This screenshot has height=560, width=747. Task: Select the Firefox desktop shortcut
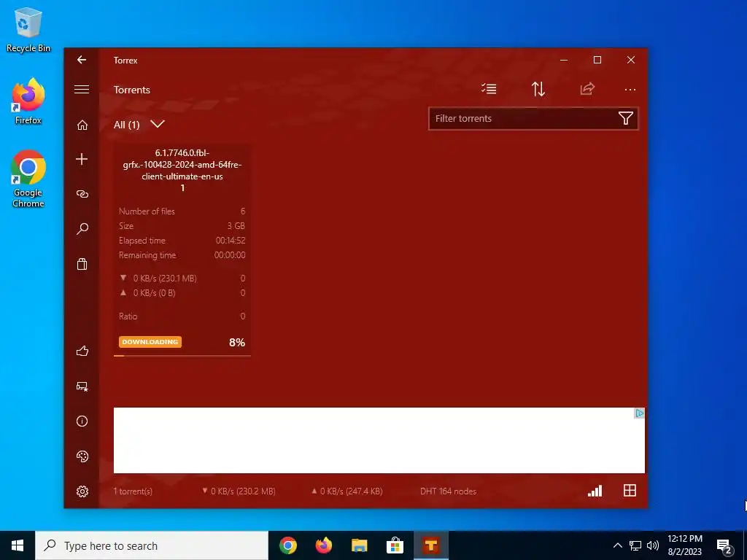pyautogui.click(x=28, y=101)
